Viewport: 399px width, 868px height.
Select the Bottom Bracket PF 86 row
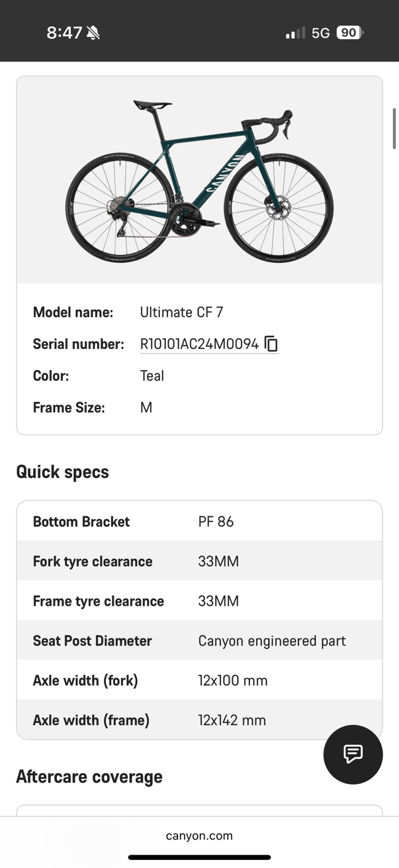pos(199,521)
